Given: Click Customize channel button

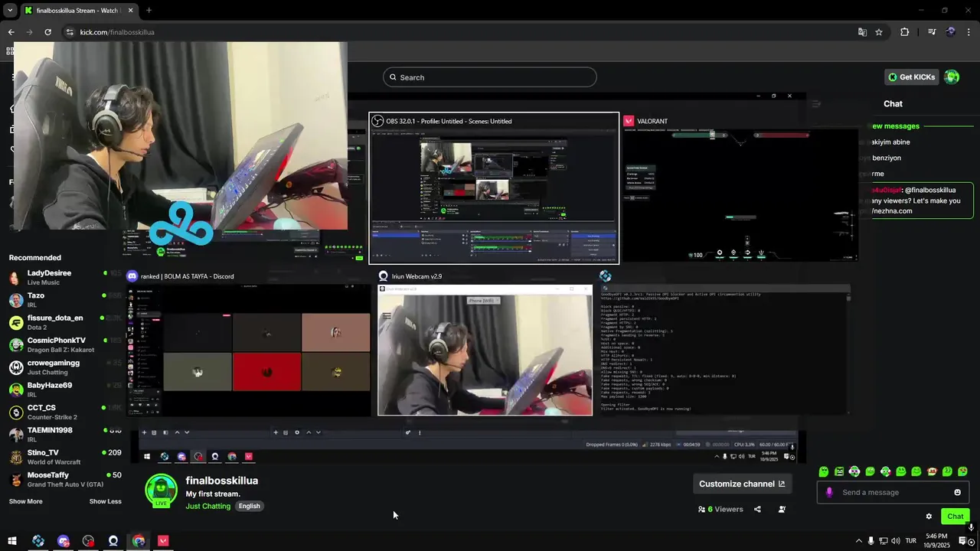Looking at the screenshot, I should [x=742, y=484].
